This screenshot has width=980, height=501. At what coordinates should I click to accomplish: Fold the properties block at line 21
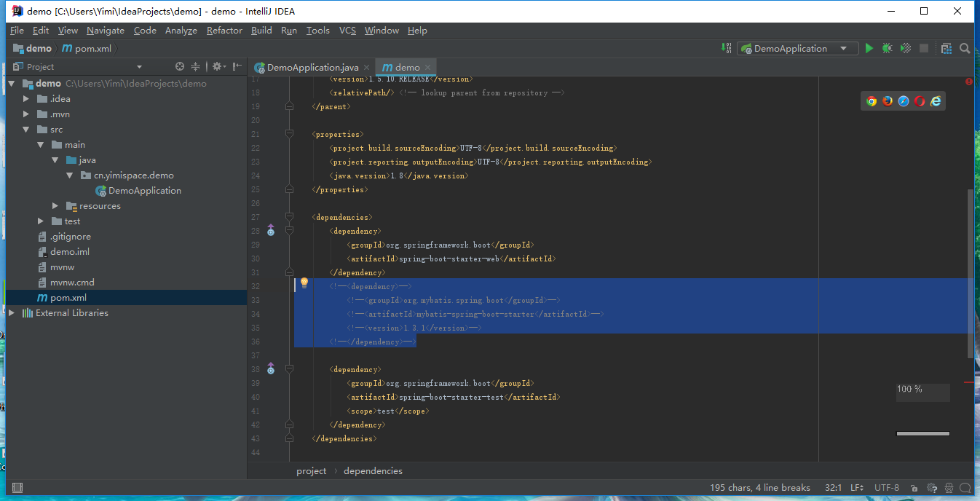pos(289,134)
